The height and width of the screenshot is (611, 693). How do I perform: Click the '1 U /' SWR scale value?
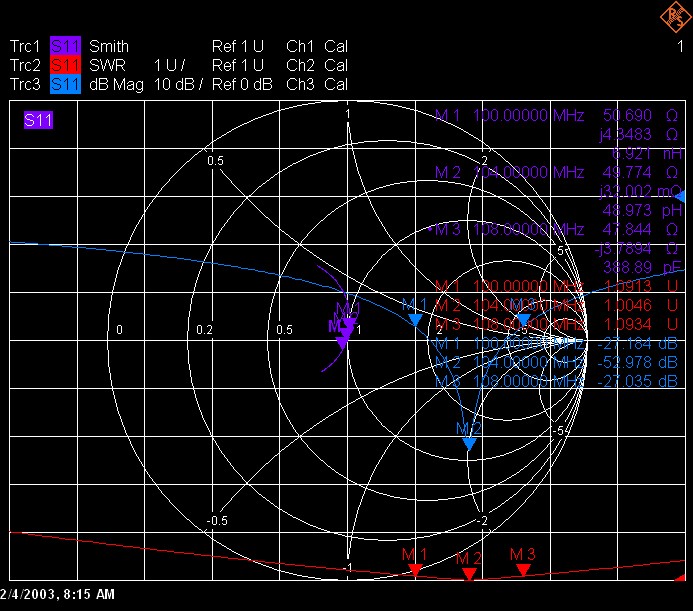169,65
